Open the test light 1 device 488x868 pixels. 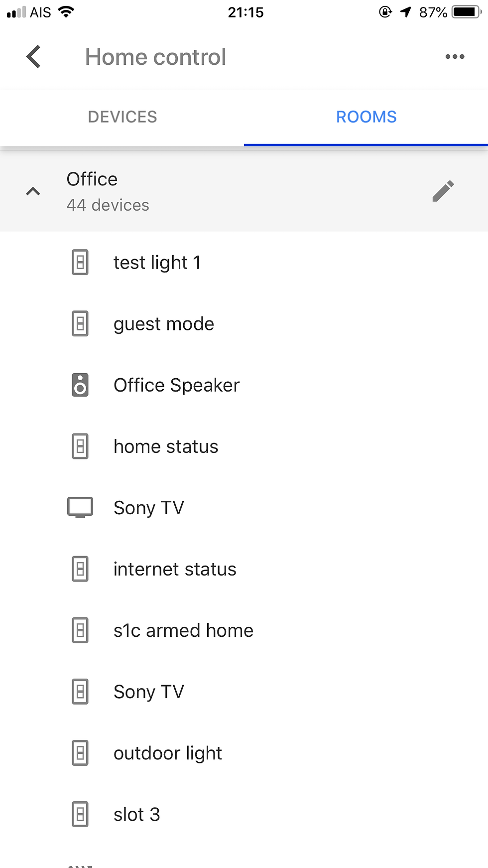tap(157, 263)
